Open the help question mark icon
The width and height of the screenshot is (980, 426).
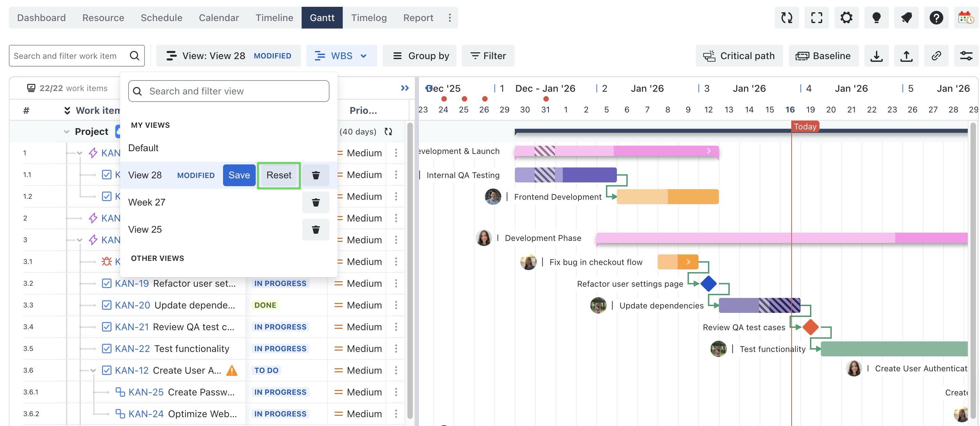click(936, 17)
